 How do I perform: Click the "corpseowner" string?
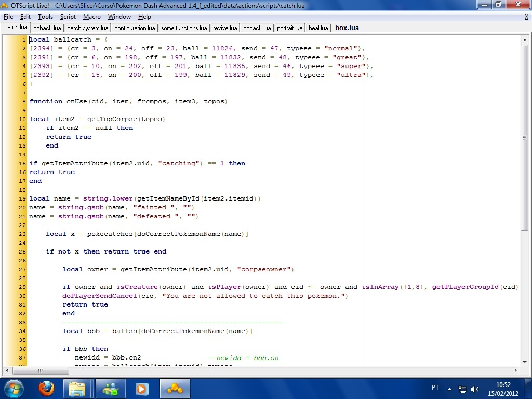pos(264,269)
